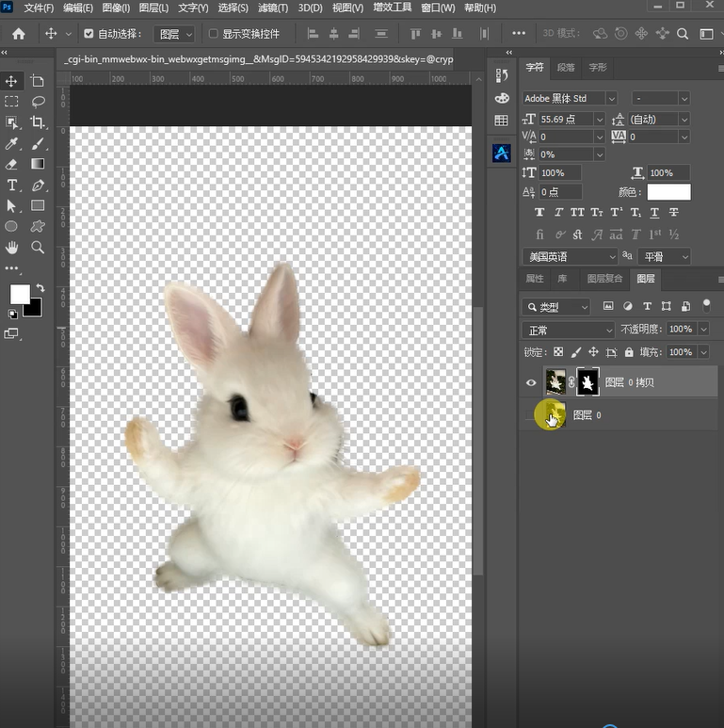Switch to the 图层复合 tab
The image size is (724, 728).
(604, 279)
